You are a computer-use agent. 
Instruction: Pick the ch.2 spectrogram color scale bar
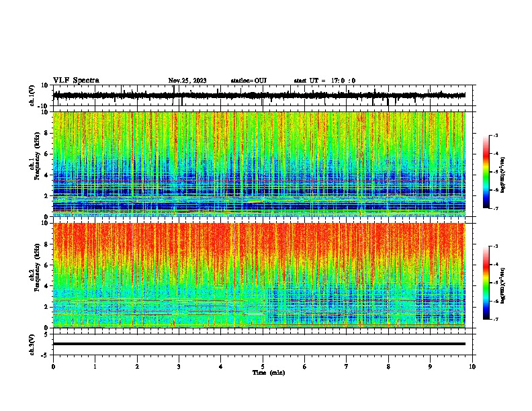(486, 283)
